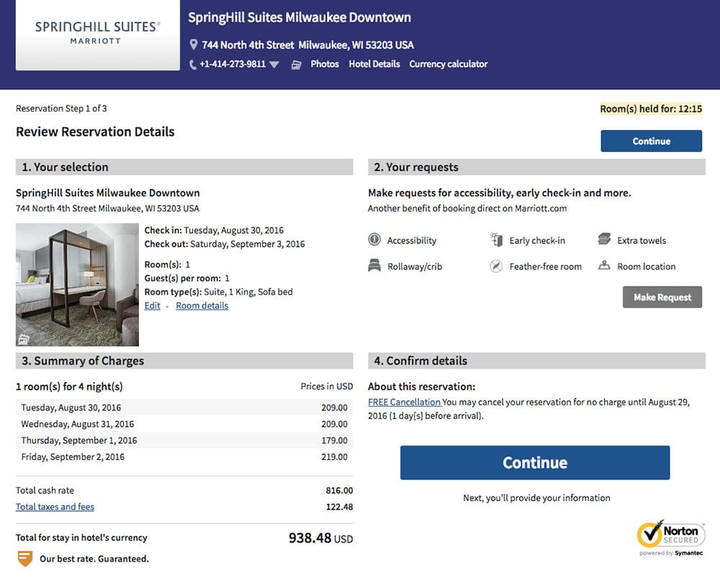
Task: Open Hotel Details from the header
Action: (x=376, y=64)
